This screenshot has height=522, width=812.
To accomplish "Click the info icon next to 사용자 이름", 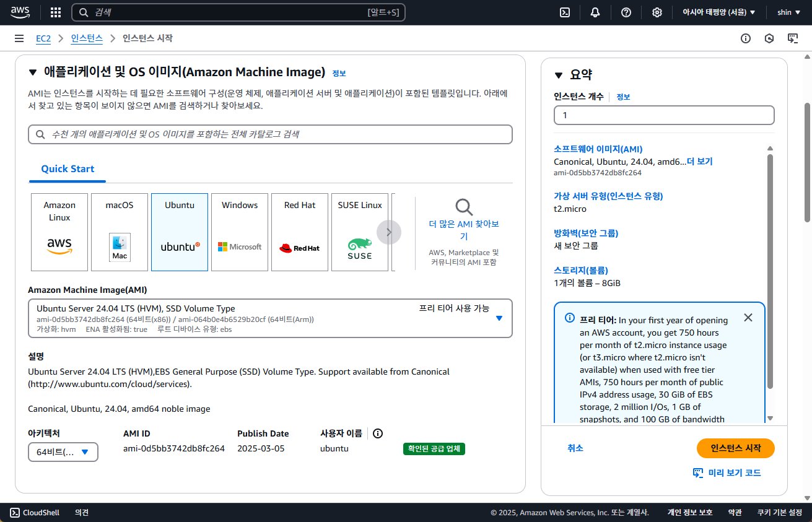I will [x=378, y=433].
